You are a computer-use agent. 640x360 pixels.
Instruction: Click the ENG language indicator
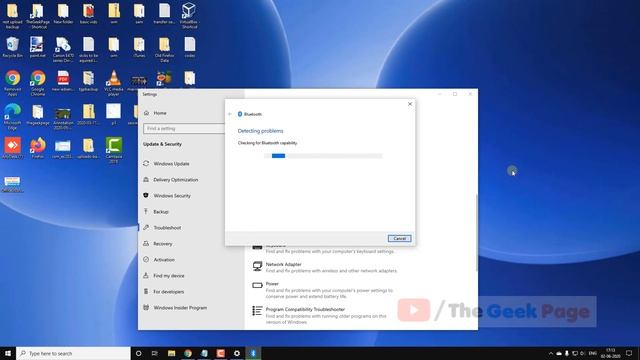click(593, 353)
